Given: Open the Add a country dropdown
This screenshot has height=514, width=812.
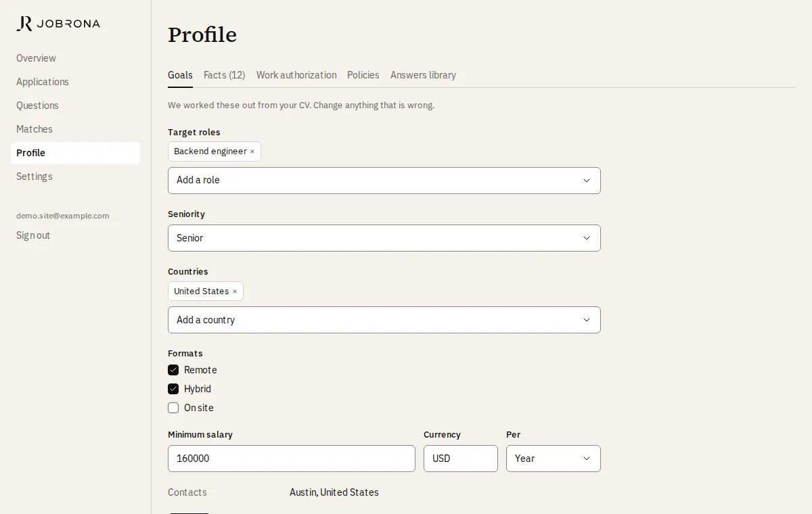Looking at the screenshot, I should click(x=384, y=320).
